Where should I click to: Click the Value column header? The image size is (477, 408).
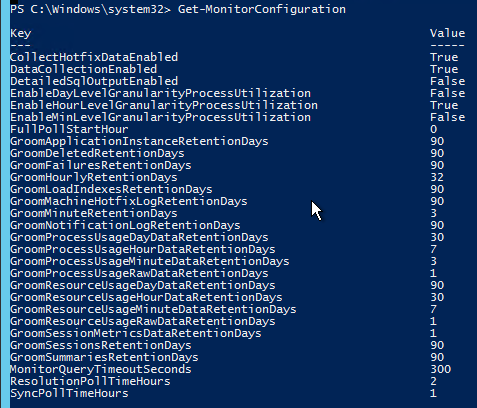447,33
